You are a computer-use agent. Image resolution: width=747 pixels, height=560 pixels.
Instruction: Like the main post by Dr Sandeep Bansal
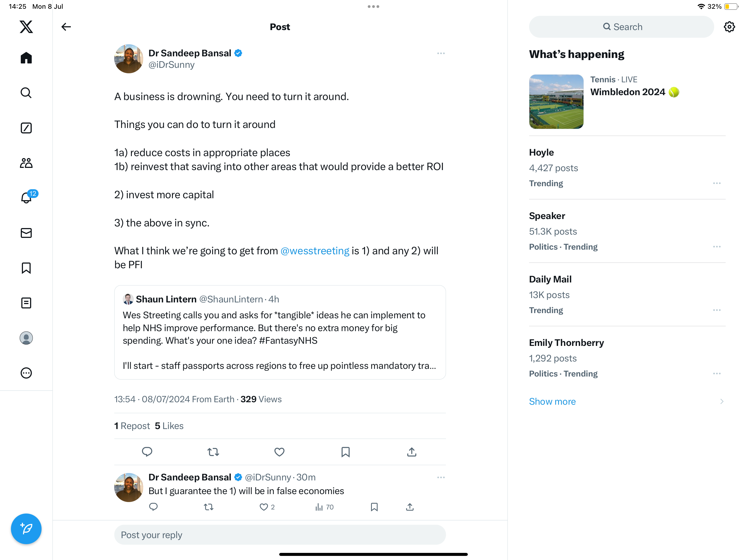[x=279, y=452]
